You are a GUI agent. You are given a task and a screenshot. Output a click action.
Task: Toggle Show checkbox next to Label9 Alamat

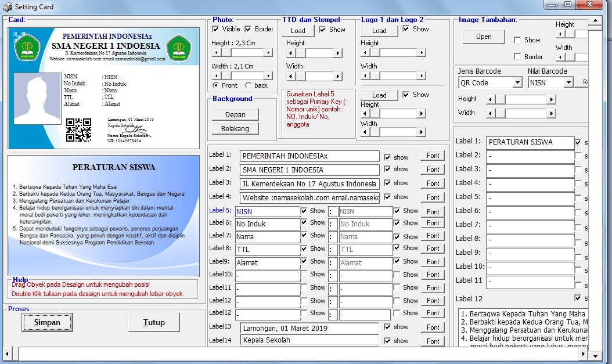tap(304, 261)
